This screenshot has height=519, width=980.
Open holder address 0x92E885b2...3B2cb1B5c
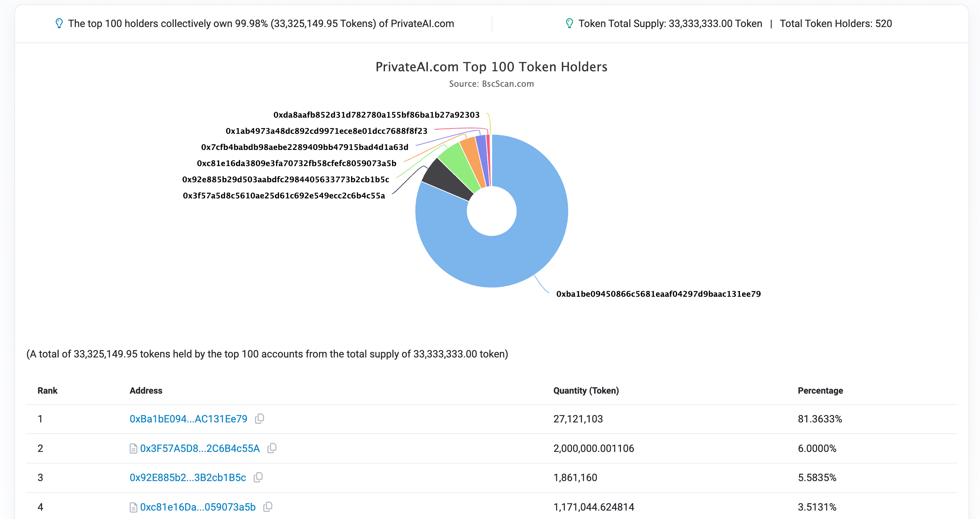187,478
